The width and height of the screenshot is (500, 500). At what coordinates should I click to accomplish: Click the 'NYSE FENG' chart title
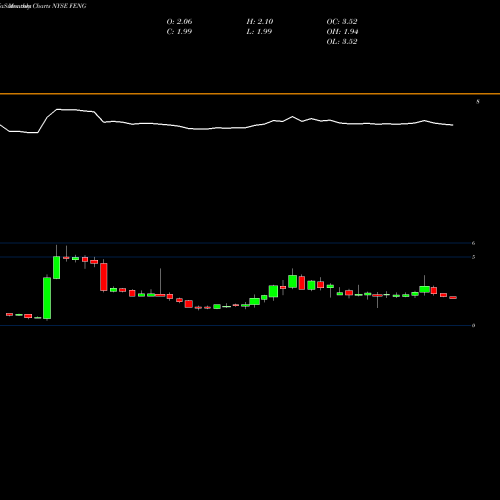[69, 6]
